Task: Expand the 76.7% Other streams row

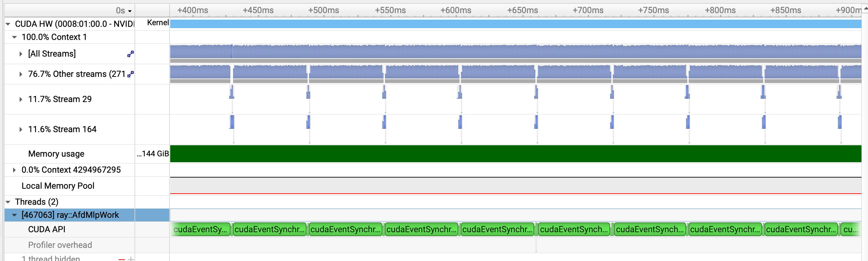Action: pos(21,74)
